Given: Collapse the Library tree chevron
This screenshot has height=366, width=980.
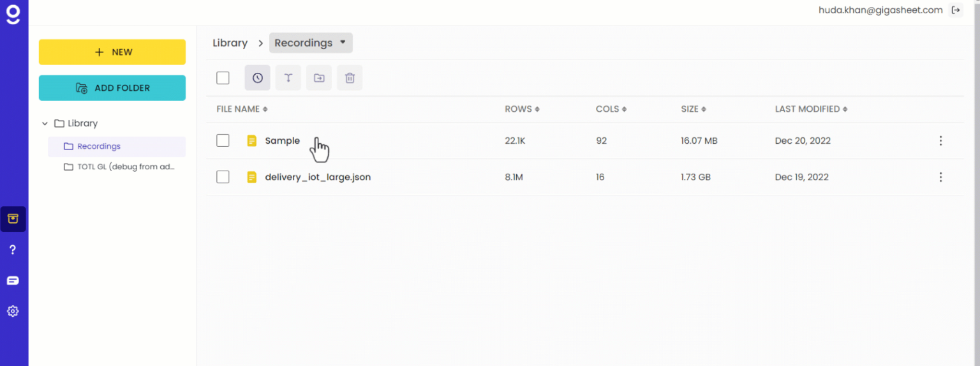Looking at the screenshot, I should click(45, 123).
